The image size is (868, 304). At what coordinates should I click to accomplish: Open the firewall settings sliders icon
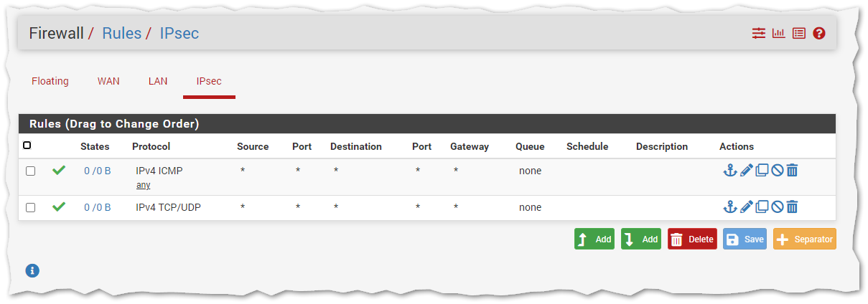[x=759, y=34]
